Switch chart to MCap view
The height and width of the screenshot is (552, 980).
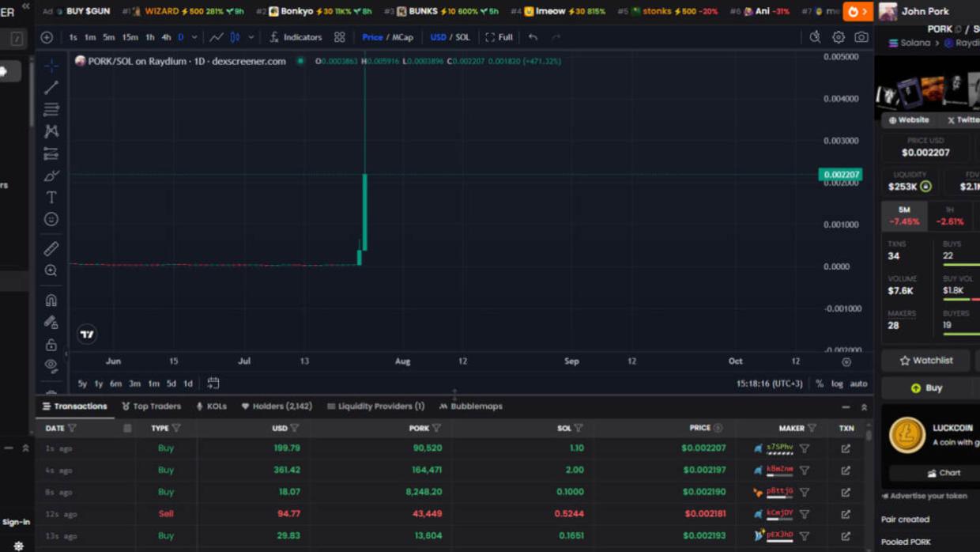[403, 37]
